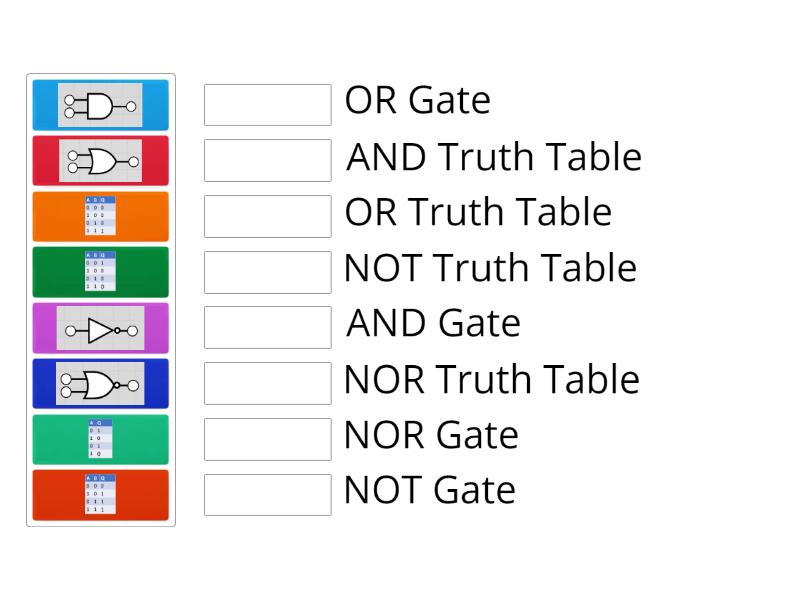Select the blank box beside NOT Truth Table
This screenshot has width=800, height=600.
pyautogui.click(x=267, y=272)
